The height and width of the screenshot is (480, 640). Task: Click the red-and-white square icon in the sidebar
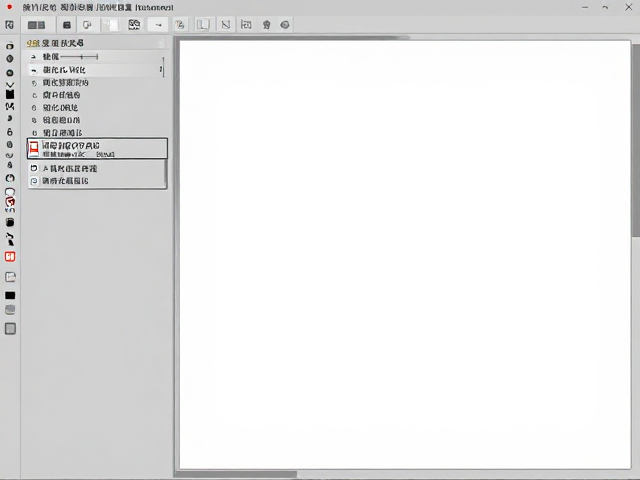point(10,257)
